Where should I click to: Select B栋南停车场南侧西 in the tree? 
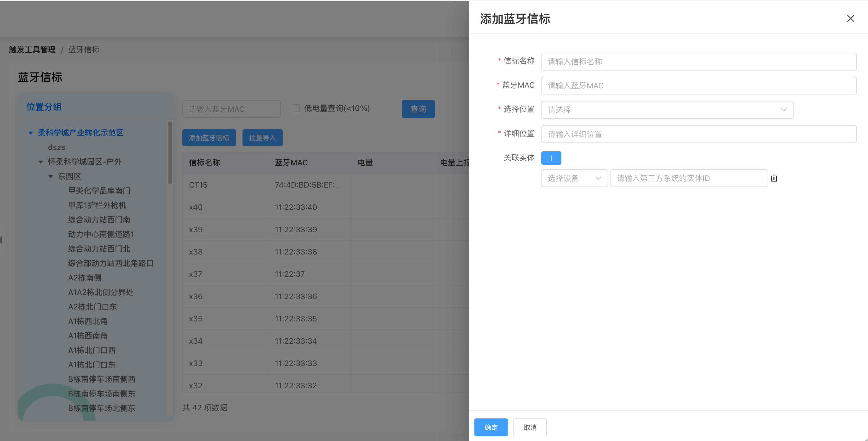101,379
